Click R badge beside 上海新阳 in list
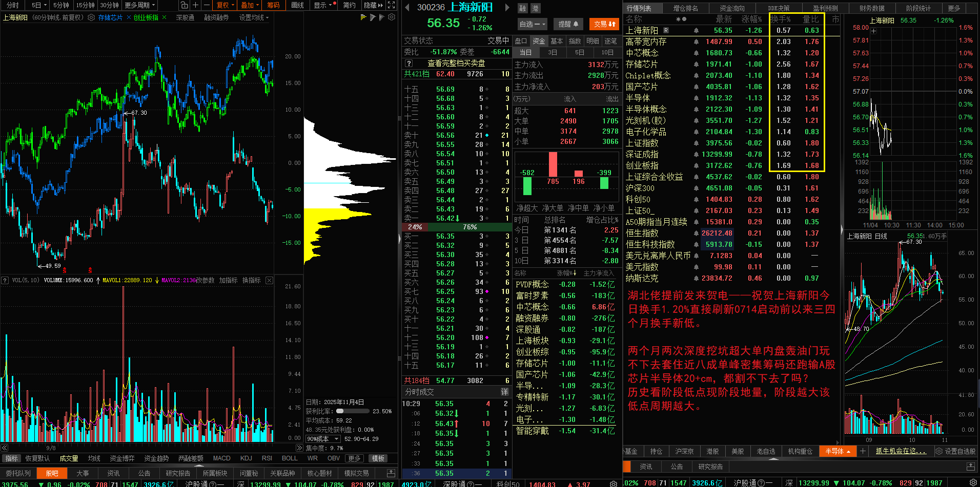This screenshot has width=980, height=487. (666, 31)
